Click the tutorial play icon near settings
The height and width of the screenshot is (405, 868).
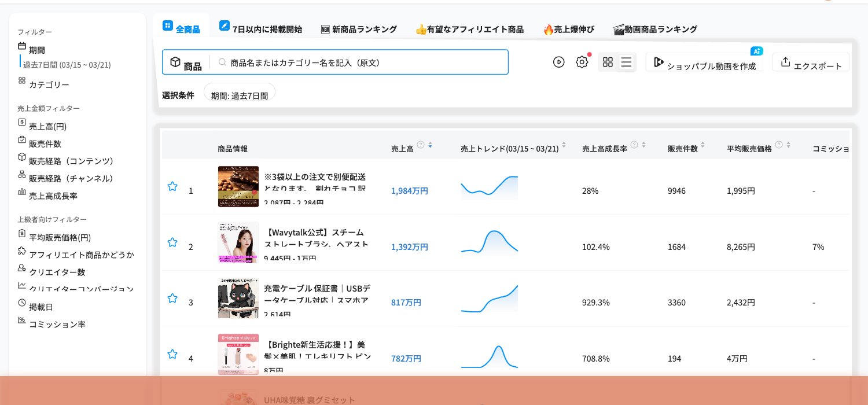coord(558,62)
